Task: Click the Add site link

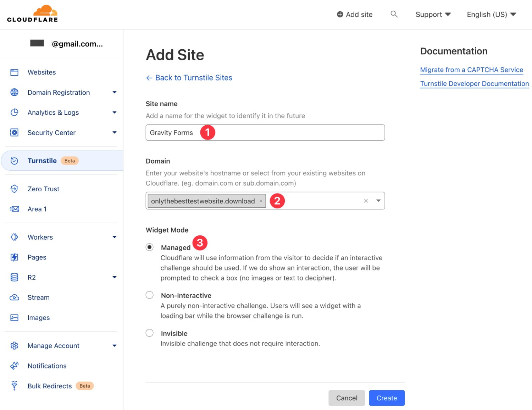Action: coord(355,15)
